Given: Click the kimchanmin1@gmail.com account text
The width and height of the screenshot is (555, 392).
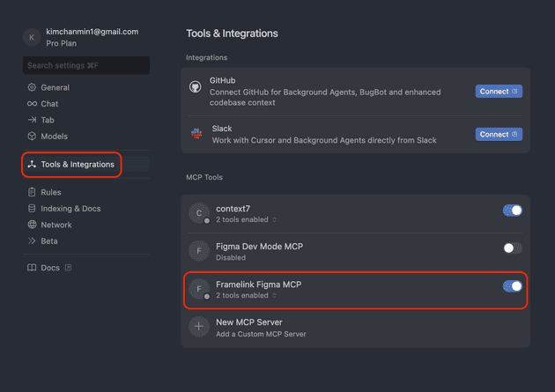Looking at the screenshot, I should tap(92, 32).
